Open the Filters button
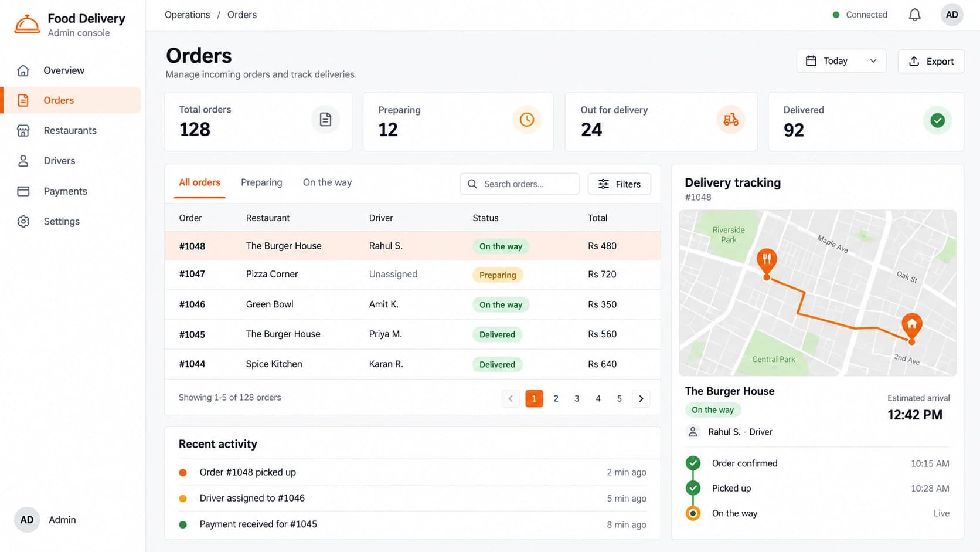Viewport: 980px width, 552px height. tap(619, 184)
